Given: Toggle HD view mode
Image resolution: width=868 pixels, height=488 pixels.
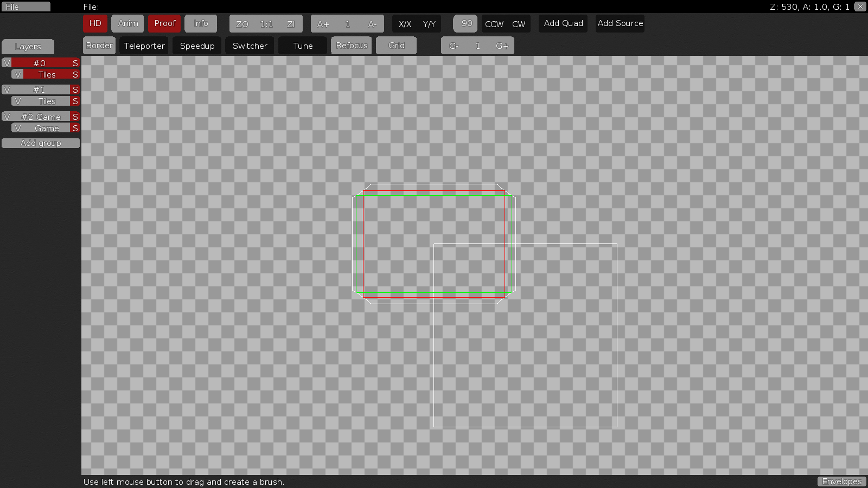Looking at the screenshot, I should point(95,23).
